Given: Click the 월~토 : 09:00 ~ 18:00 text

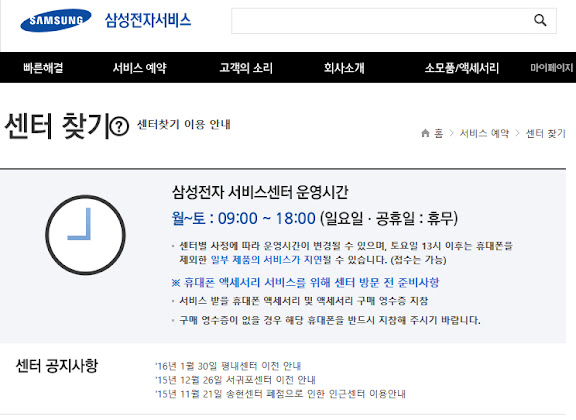Looking at the screenshot, I should tap(244, 218).
